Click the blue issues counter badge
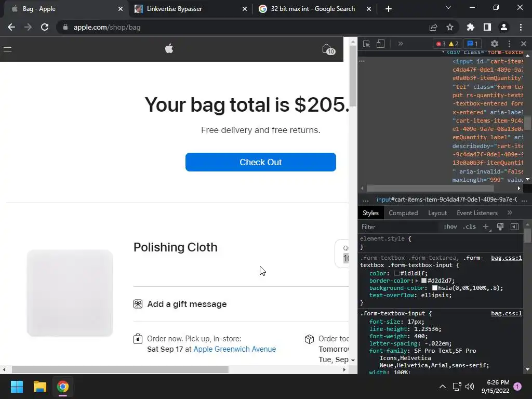Screen dimensions: 532x399 click(473, 44)
